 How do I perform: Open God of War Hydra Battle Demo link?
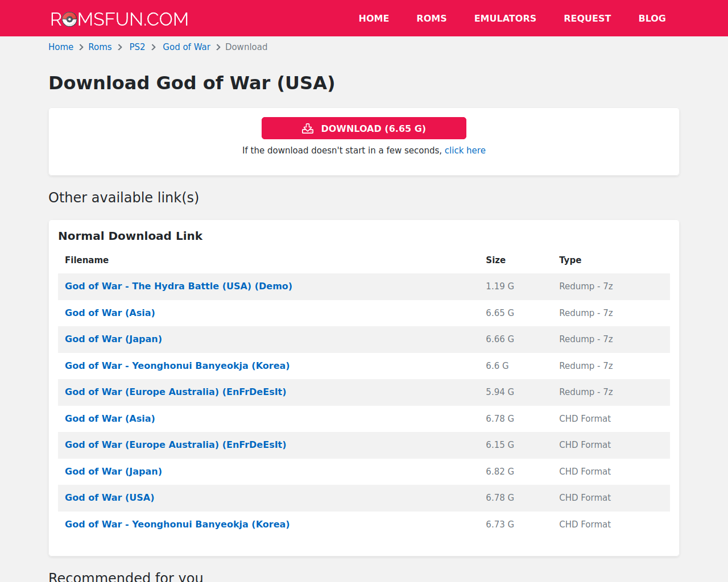[x=179, y=286]
